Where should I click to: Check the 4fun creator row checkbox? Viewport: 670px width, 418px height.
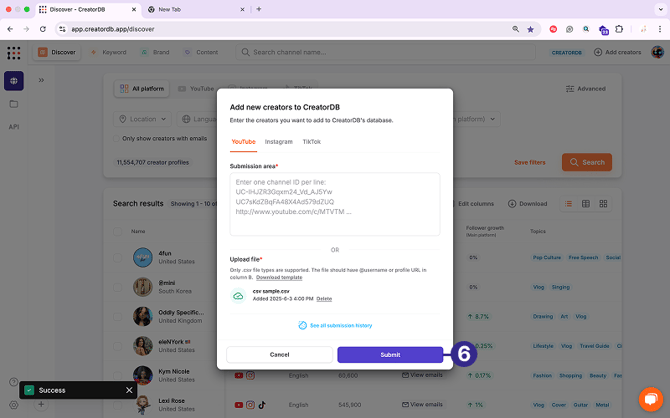coord(118,258)
